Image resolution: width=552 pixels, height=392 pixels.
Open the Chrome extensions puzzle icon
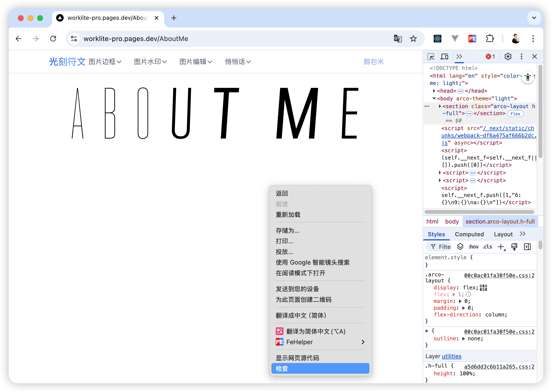490,39
